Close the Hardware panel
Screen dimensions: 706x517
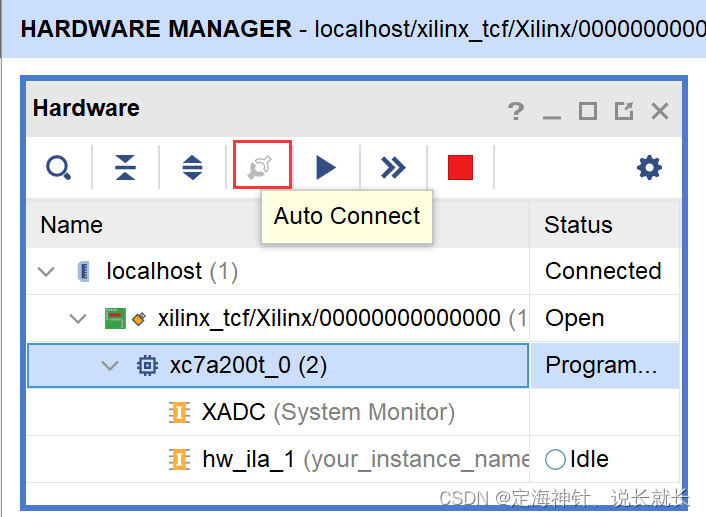click(660, 111)
